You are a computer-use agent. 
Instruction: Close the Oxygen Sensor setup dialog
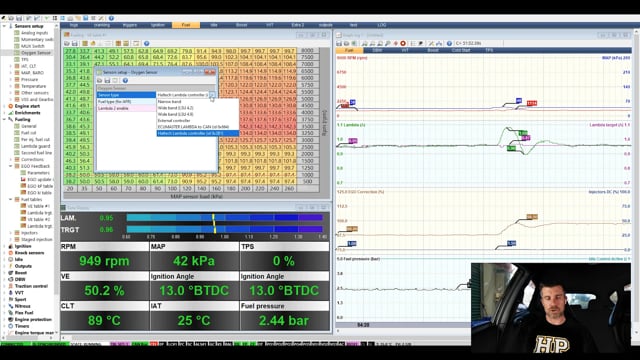tap(210, 72)
